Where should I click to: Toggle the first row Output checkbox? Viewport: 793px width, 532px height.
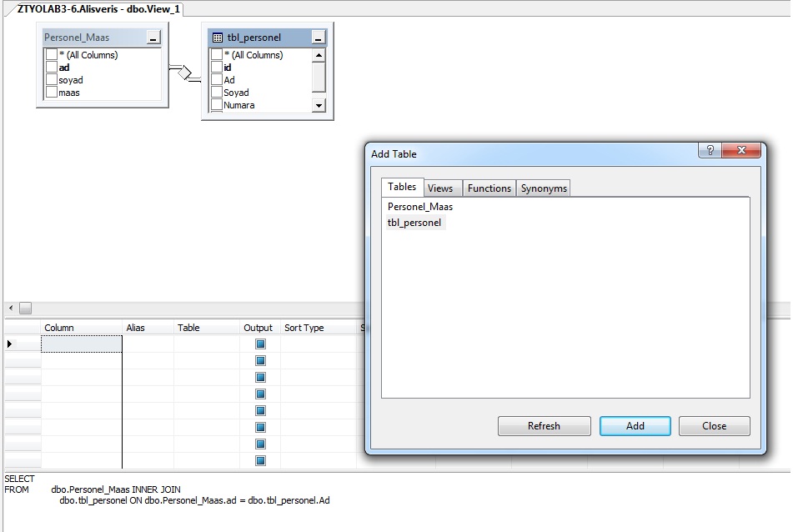tap(260, 344)
